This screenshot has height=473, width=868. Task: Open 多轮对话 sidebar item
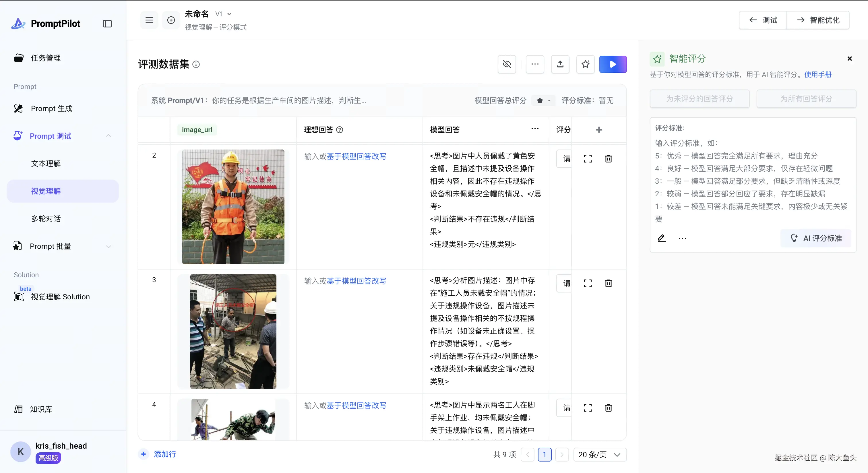pos(46,219)
